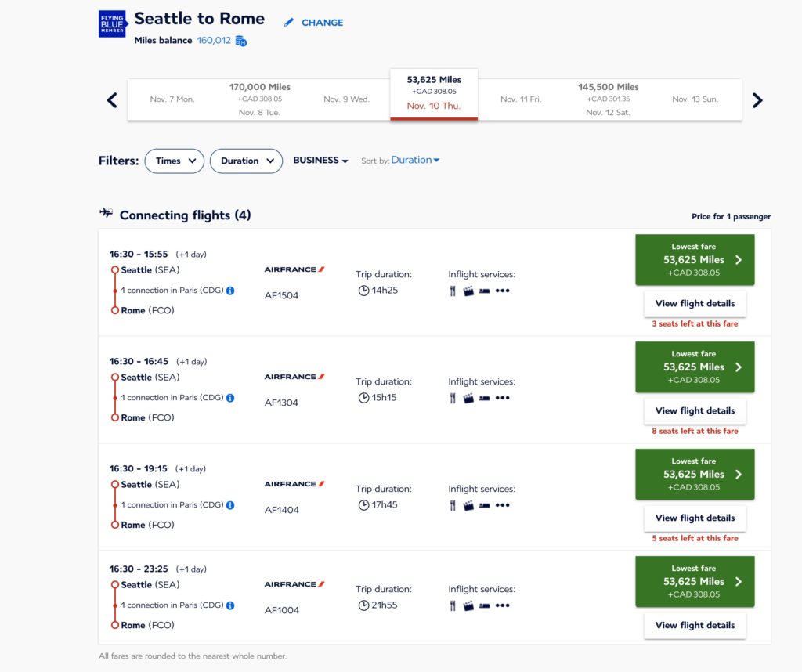Open the Duration filter dropdown
The image size is (802, 672).
coord(246,161)
